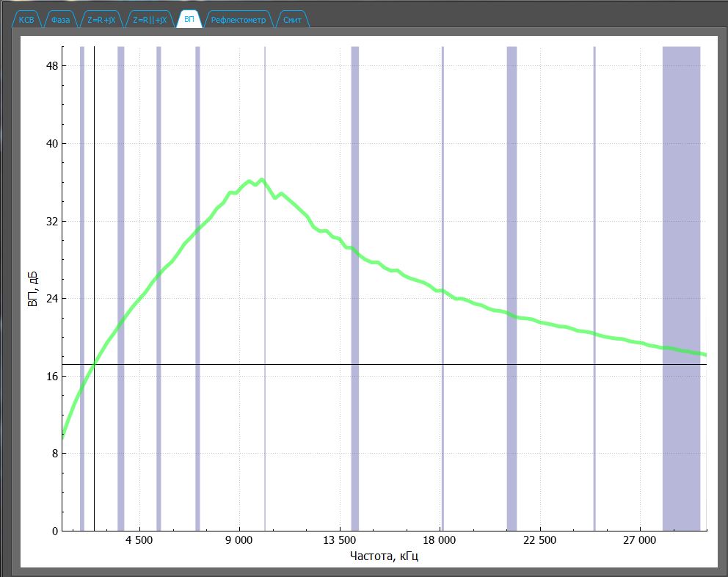Click the crosshair cursor intersection on the graph
Image resolution: width=728 pixels, height=577 pixels.
coord(95,364)
